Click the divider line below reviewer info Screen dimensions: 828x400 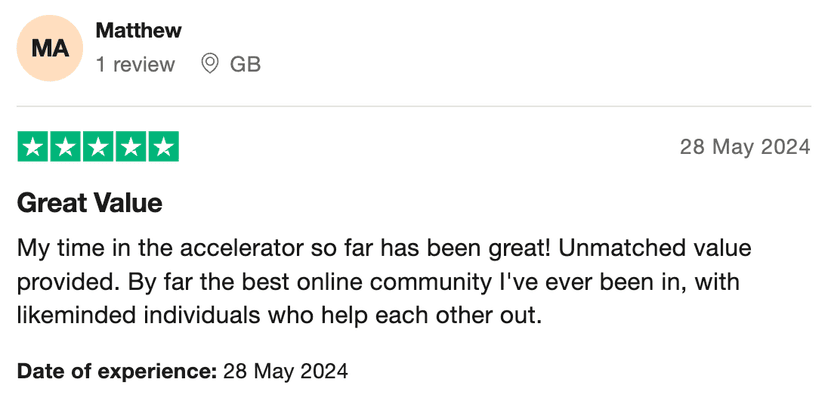(414, 106)
